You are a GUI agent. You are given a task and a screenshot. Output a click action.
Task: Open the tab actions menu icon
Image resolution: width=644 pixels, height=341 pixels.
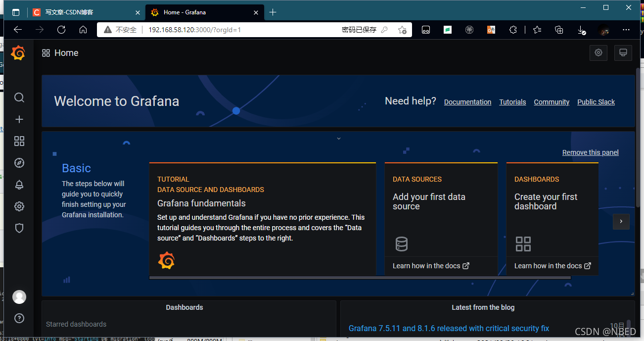tap(16, 12)
